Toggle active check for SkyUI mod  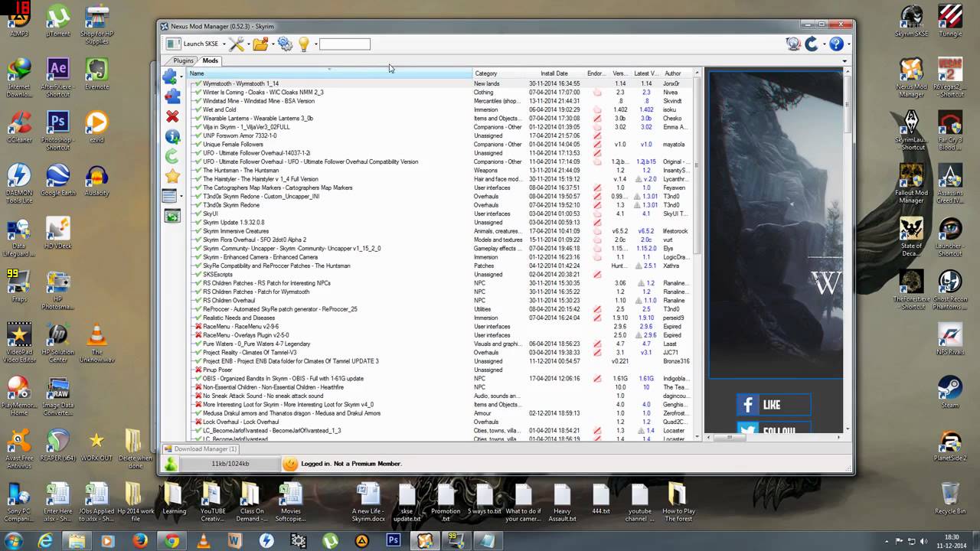tap(198, 214)
